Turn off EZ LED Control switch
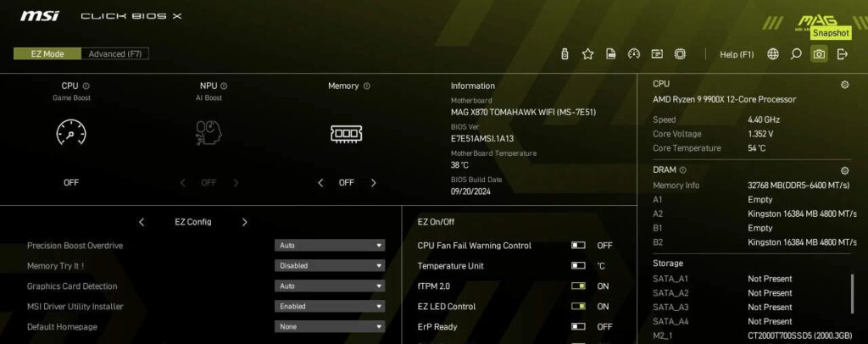Viewport: 868px width, 344px height. [578, 307]
